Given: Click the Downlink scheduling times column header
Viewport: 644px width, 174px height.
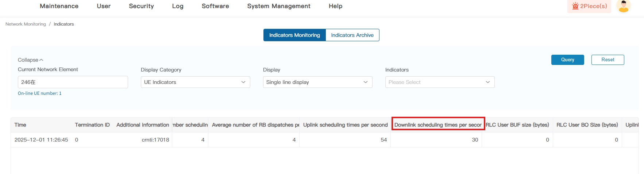Looking at the screenshot, I should point(438,125).
